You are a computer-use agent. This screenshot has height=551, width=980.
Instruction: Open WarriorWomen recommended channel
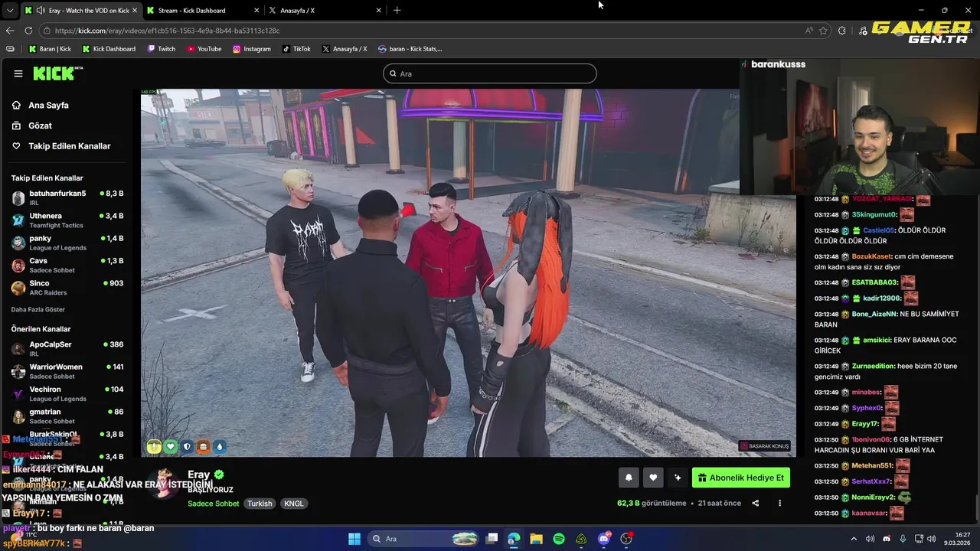[x=67, y=371]
